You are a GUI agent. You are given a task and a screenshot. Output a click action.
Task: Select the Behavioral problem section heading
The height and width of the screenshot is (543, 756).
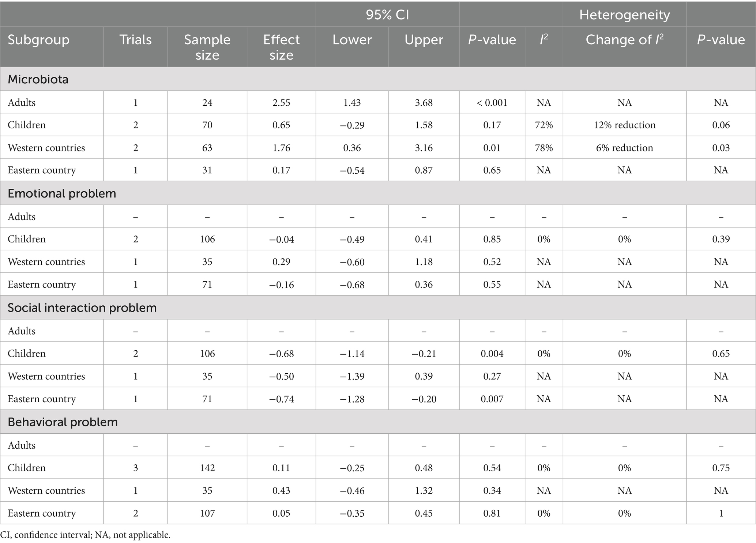click(63, 422)
